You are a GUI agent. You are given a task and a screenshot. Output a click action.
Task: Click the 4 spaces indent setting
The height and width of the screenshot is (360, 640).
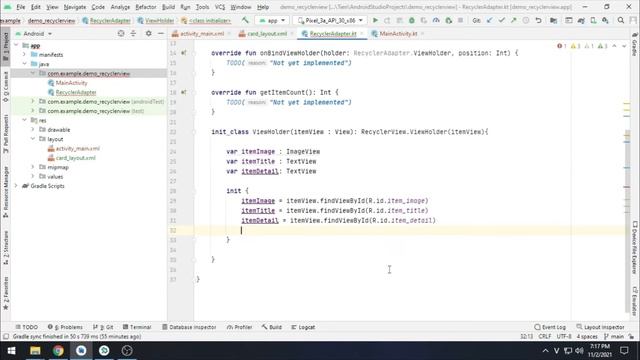pos(587,336)
